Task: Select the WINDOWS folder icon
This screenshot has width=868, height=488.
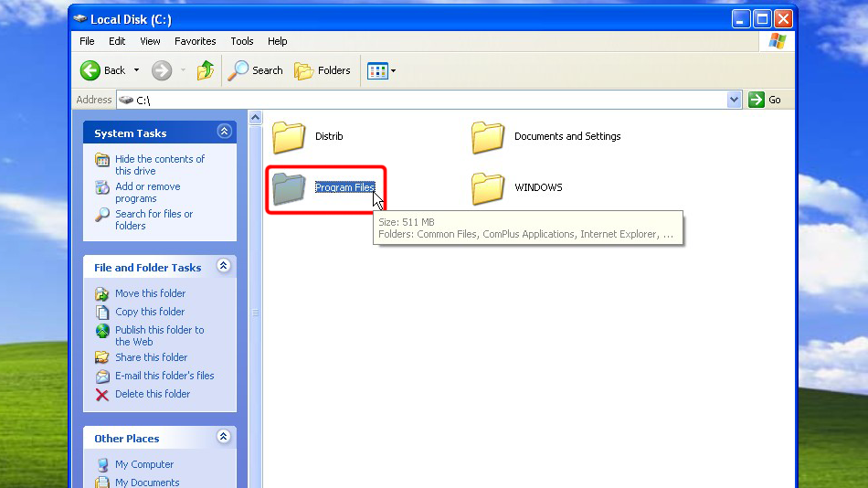Action: (x=488, y=188)
